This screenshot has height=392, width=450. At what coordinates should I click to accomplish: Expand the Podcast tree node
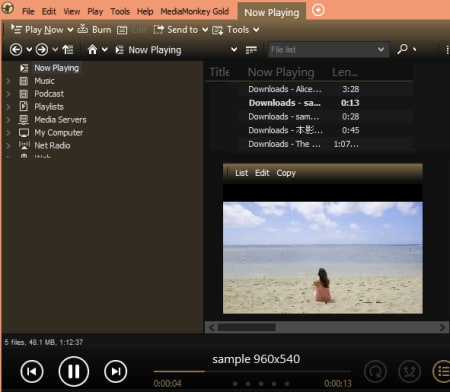[x=8, y=94]
